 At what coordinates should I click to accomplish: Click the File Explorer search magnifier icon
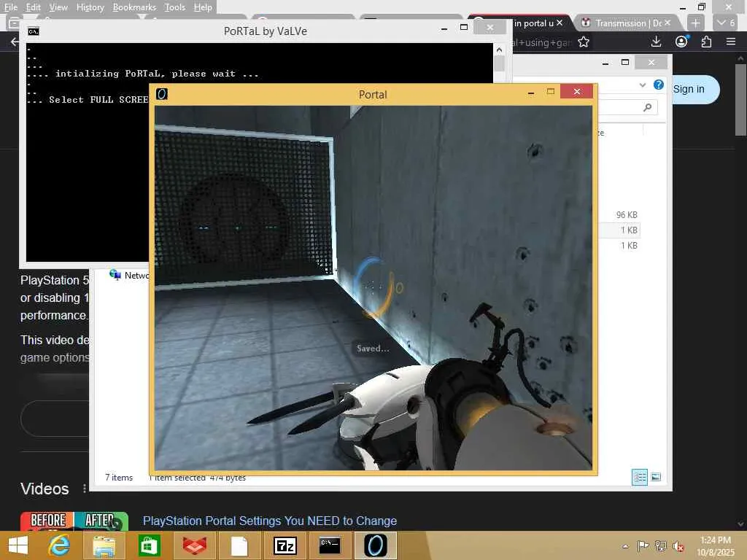tap(648, 108)
